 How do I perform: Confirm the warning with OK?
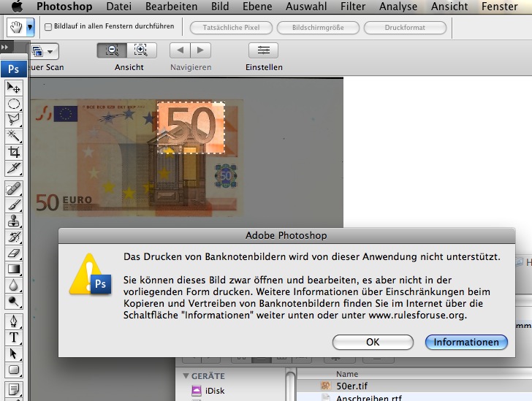point(373,342)
